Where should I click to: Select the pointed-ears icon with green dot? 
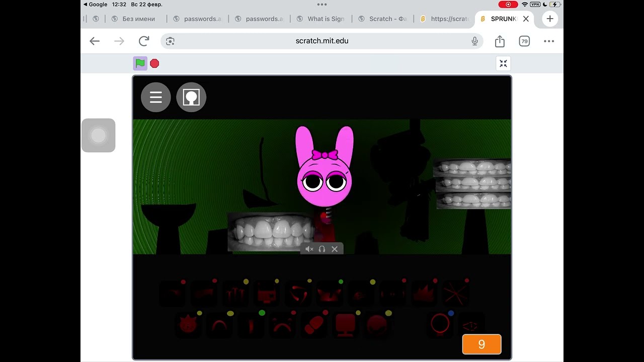coord(329,294)
